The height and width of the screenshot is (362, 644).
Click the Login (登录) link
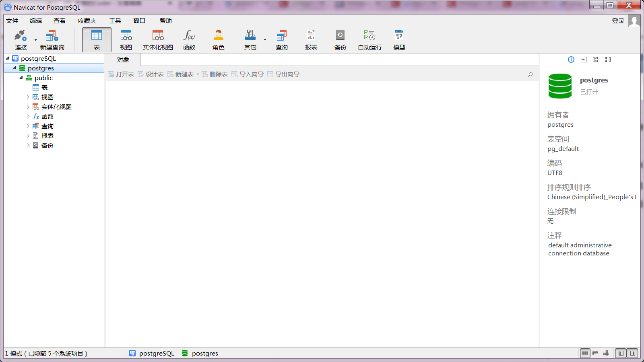pos(618,21)
